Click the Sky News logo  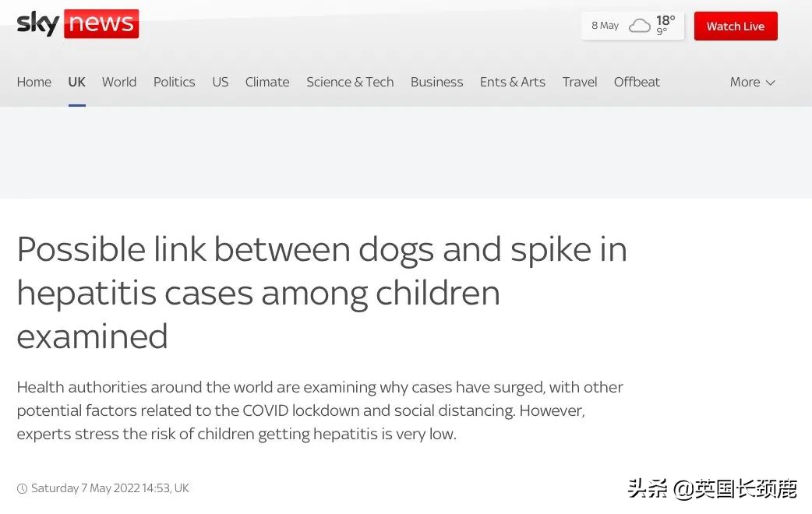click(78, 24)
